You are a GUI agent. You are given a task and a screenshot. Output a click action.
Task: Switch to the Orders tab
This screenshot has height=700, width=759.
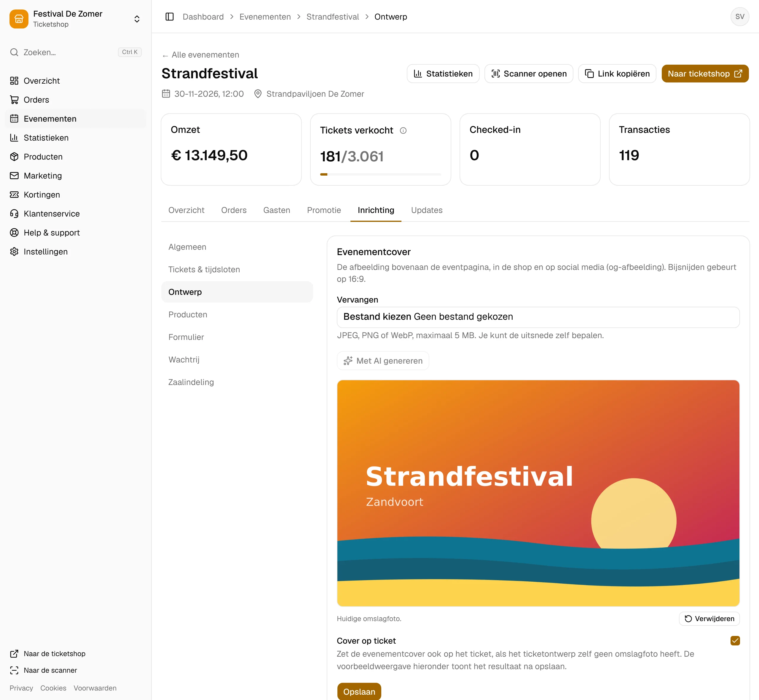(x=234, y=210)
